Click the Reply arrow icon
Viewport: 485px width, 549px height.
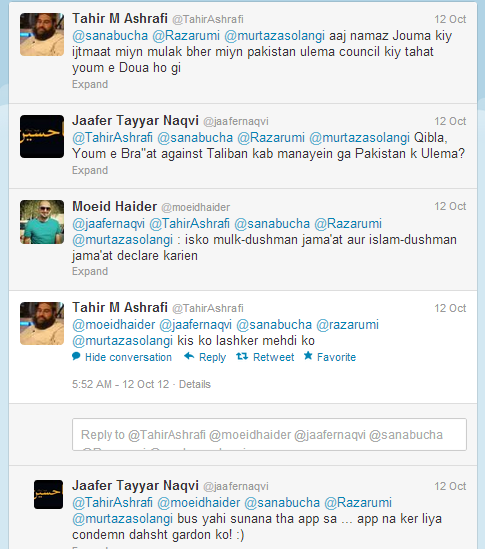(189, 356)
